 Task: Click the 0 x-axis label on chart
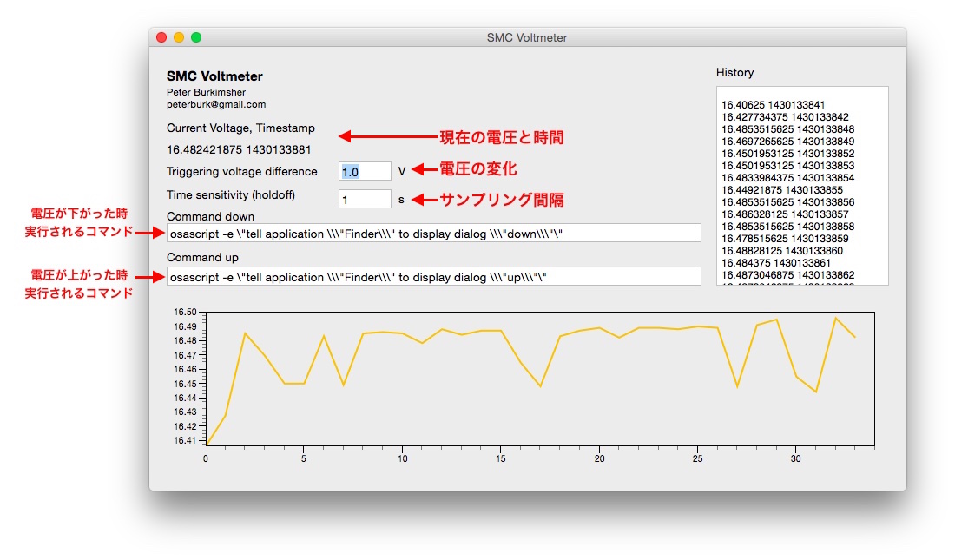pos(206,458)
